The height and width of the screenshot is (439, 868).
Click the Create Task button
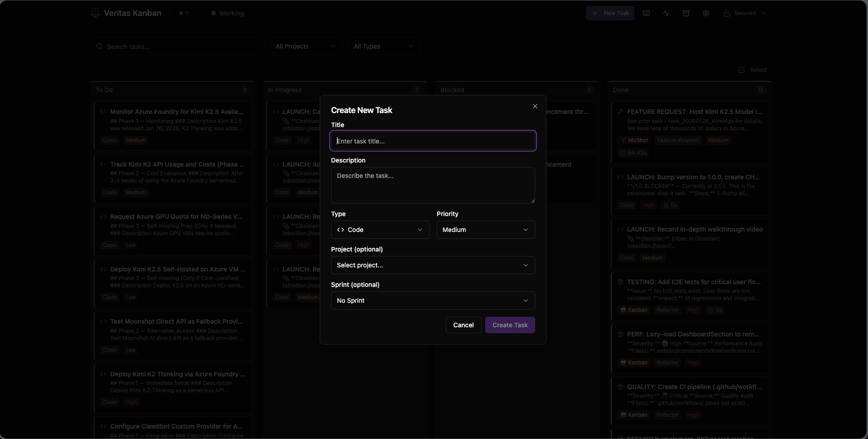[x=510, y=325]
